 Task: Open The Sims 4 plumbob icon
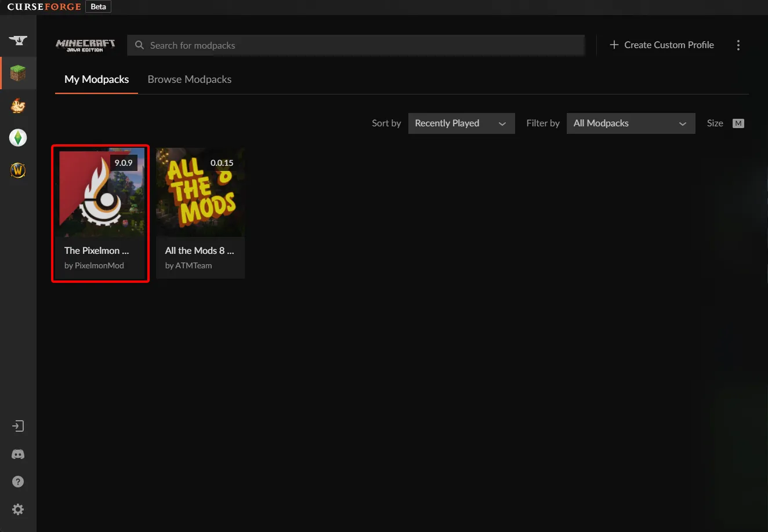(x=18, y=138)
